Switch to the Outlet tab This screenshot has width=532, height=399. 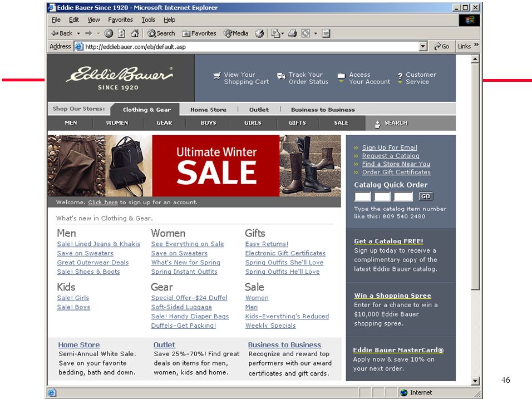pyautogui.click(x=259, y=110)
